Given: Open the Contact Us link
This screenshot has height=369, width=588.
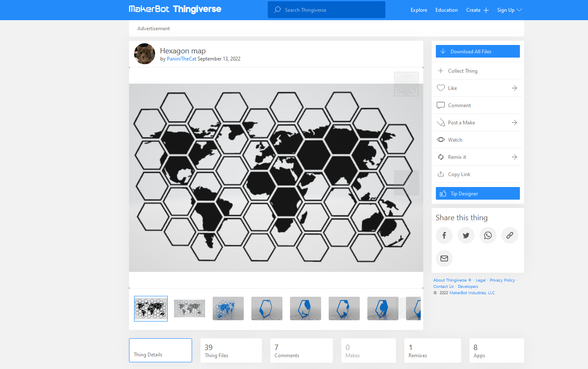Looking at the screenshot, I should 443,287.
